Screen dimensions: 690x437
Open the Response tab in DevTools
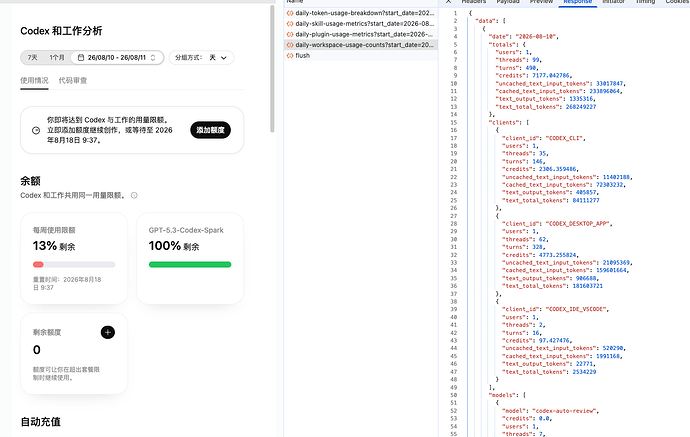click(577, 2)
